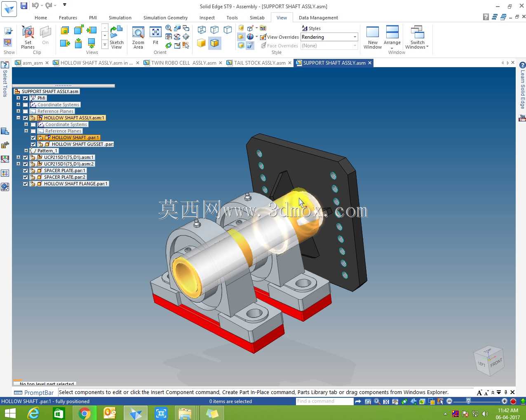Check the top-level Reference Planes checkbox
The image size is (526, 420).
26,111
